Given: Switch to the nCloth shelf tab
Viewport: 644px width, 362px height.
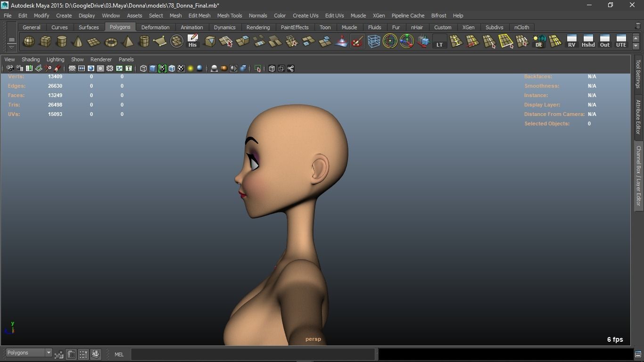Looking at the screenshot, I should (x=521, y=27).
